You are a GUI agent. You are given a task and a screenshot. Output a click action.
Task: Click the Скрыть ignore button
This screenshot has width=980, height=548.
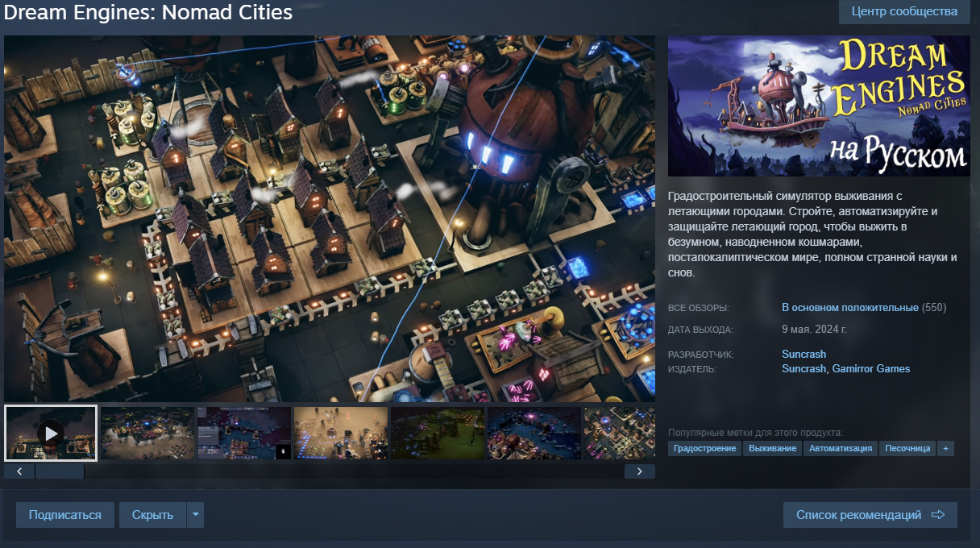click(x=152, y=515)
